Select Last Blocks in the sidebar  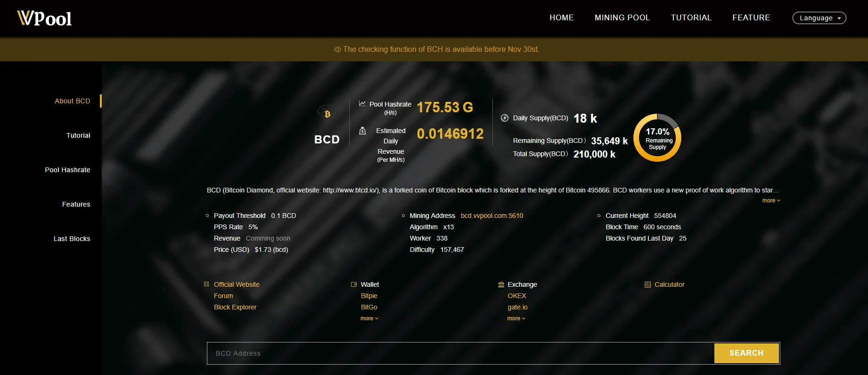[x=72, y=239]
